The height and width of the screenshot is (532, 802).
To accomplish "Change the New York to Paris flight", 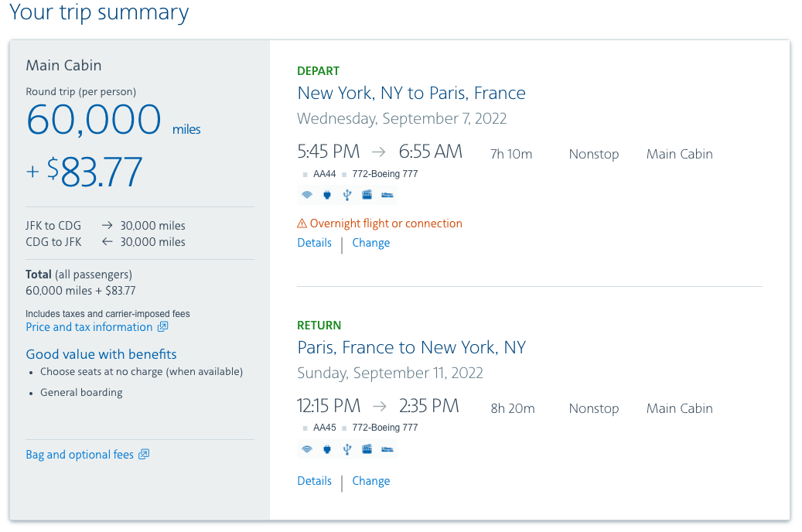I will 371,243.
